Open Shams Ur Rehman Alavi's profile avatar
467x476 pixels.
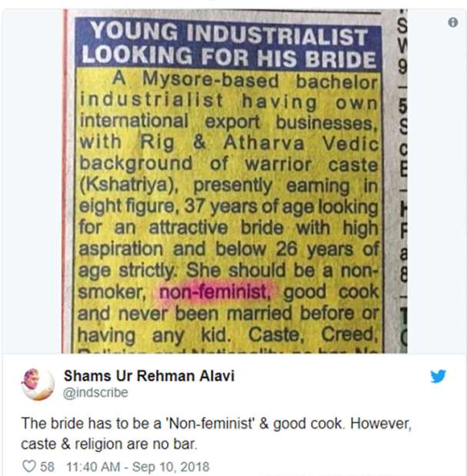(38, 384)
